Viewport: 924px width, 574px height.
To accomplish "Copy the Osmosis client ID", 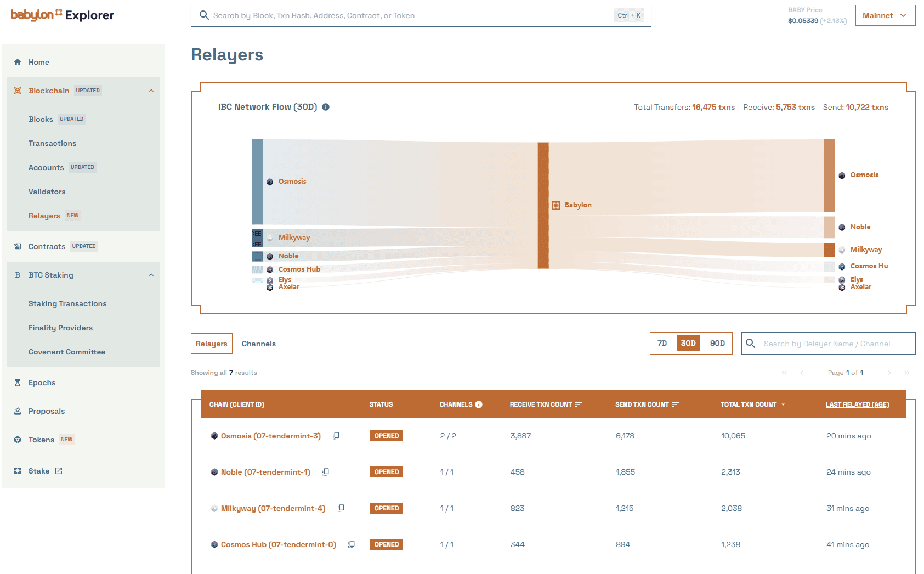I will 336,436.
